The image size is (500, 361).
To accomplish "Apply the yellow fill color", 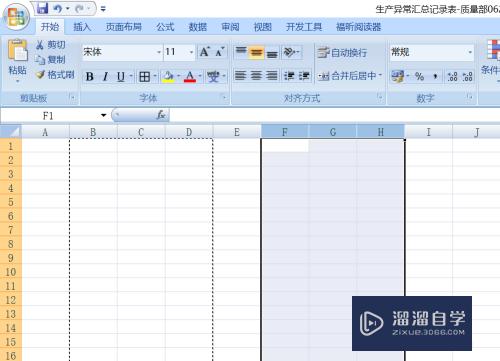I will [168, 77].
